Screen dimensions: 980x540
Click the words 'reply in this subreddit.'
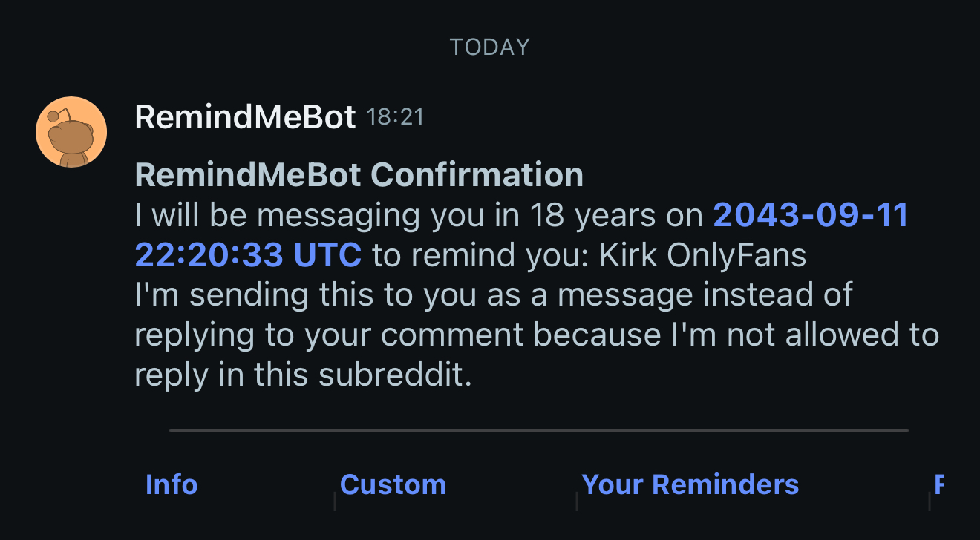tap(303, 375)
